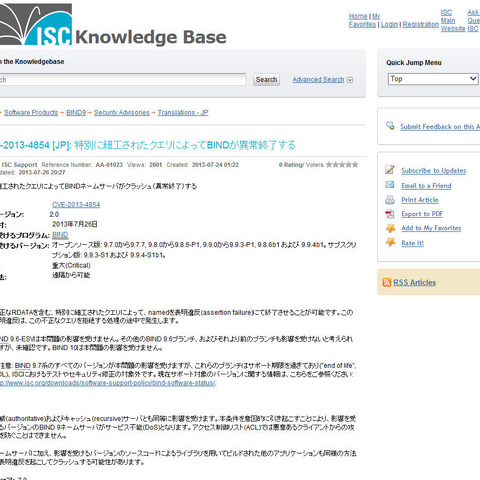Open Translations - JP breadcrumb
The image size is (480, 480).
(183, 113)
